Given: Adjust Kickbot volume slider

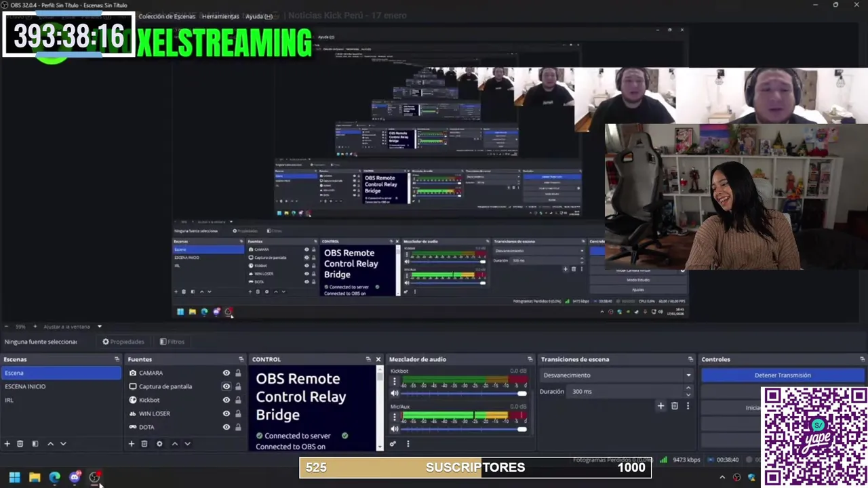Looking at the screenshot, I should point(465,394).
